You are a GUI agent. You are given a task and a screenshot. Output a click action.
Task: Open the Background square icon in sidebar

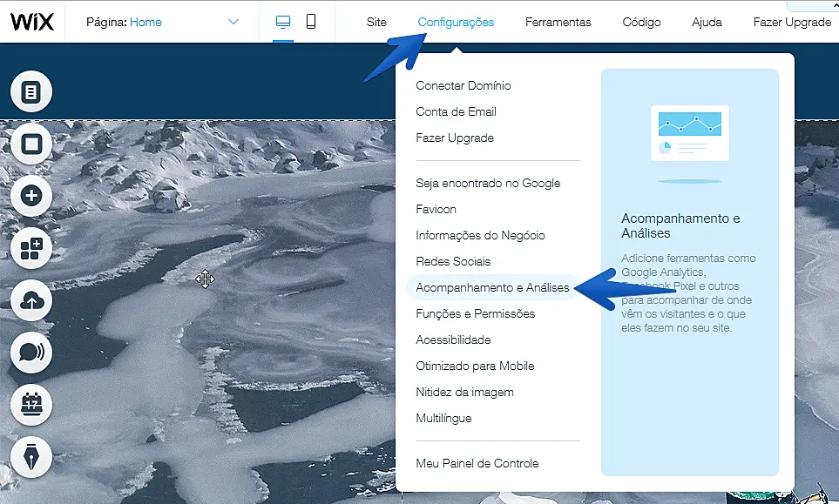[31, 144]
